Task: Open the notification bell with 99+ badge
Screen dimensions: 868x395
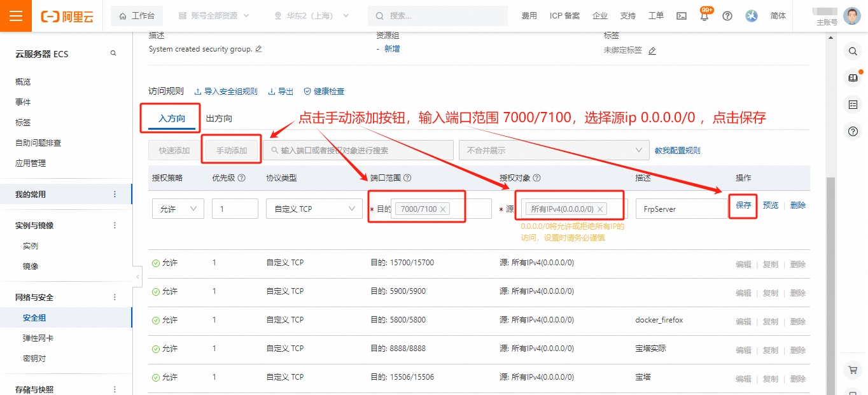Action: coord(703,15)
